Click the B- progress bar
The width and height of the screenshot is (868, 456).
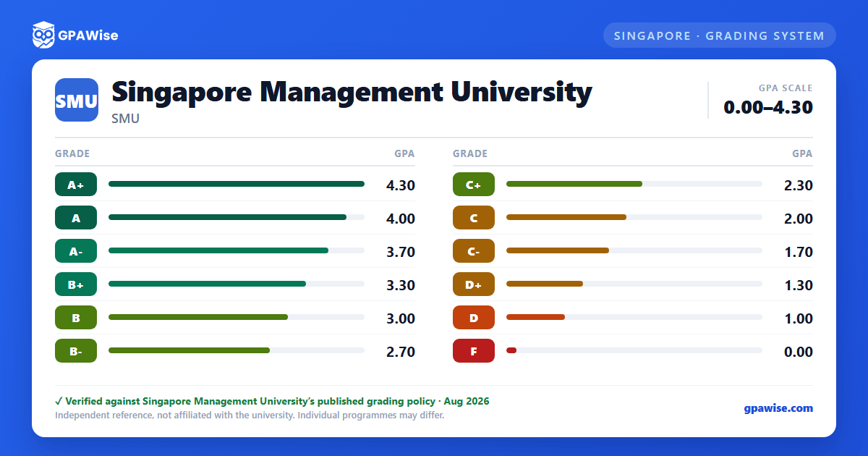(237, 350)
